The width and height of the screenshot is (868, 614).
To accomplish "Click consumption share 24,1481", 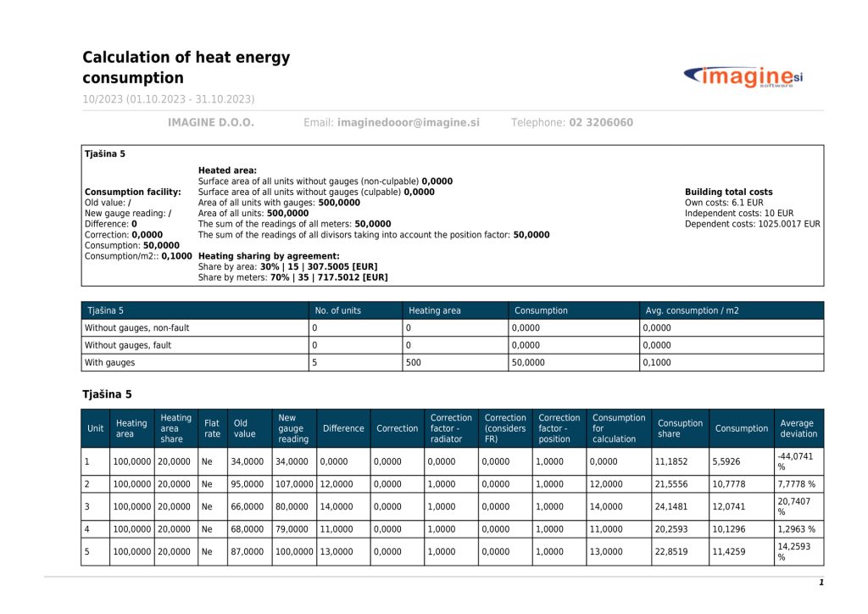I will (671, 506).
